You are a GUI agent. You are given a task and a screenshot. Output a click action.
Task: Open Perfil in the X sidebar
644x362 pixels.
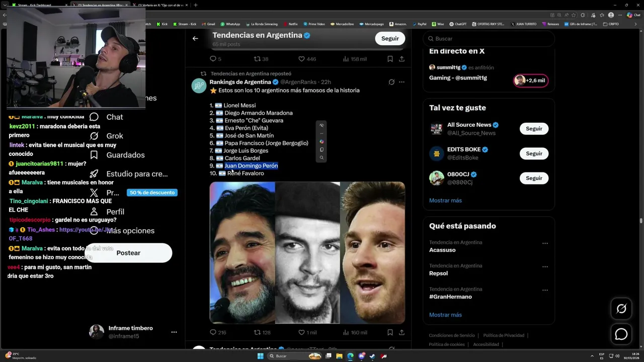click(x=106, y=212)
